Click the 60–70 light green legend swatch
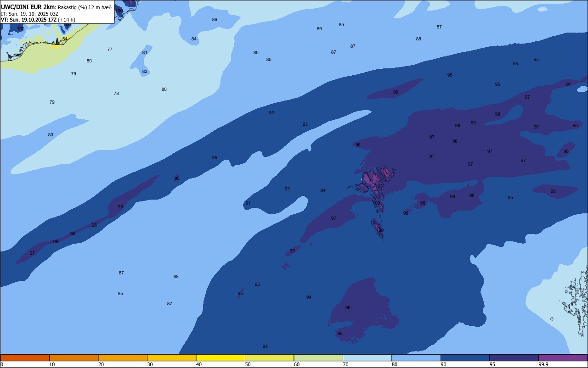 click(x=318, y=357)
